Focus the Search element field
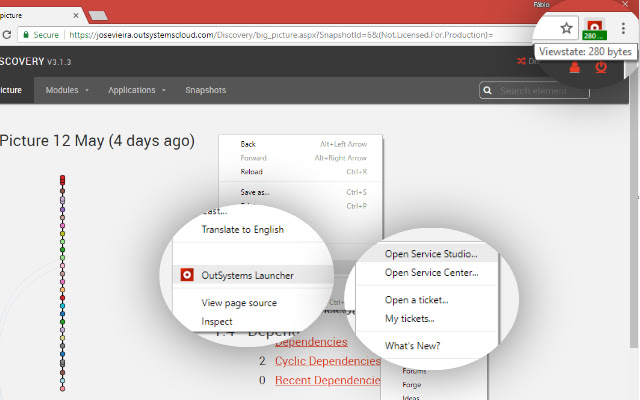Screen dimensions: 640x400 [534, 90]
